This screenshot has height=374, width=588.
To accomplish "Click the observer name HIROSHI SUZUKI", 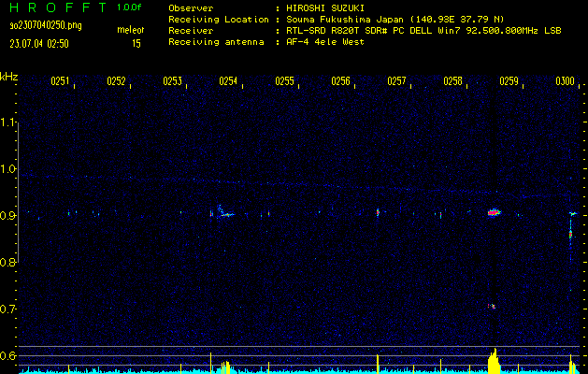I will [x=326, y=7].
